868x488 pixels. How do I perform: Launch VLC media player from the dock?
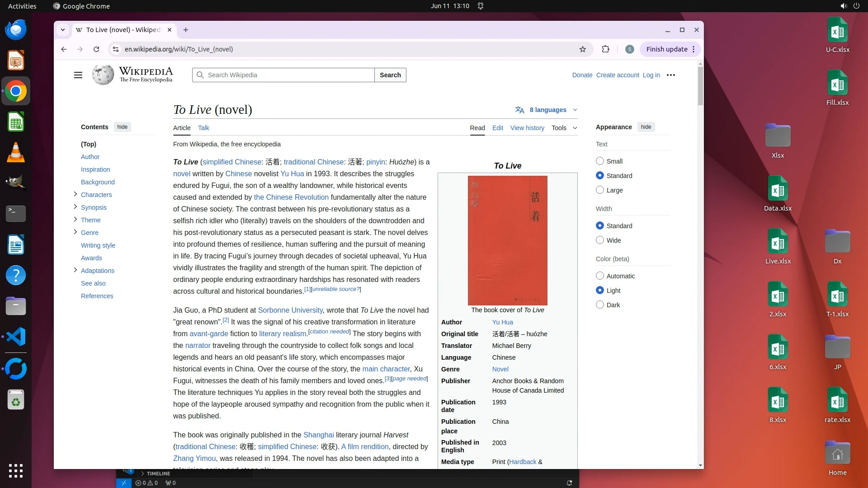[x=16, y=153]
